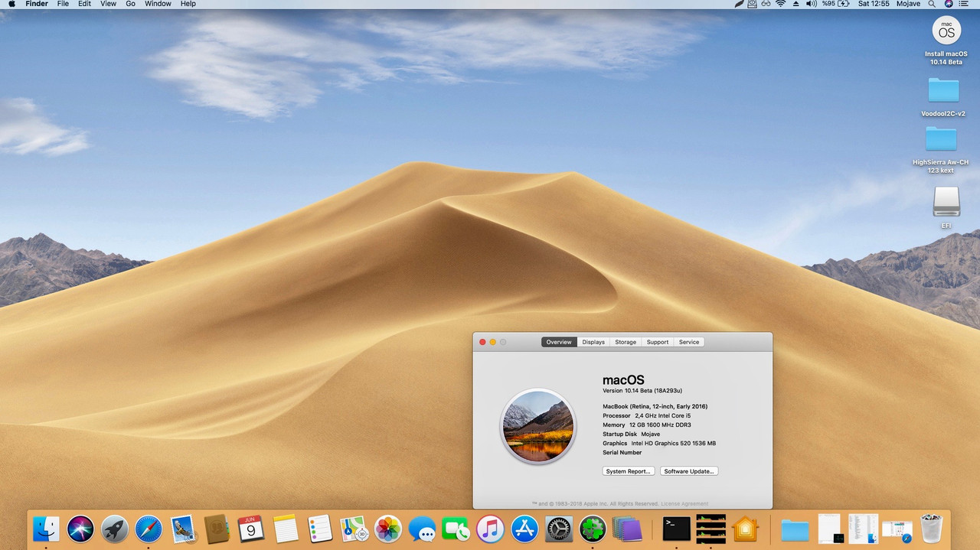Click the eject icon in menu bar
This screenshot has width=980, height=550.
tap(796, 4)
